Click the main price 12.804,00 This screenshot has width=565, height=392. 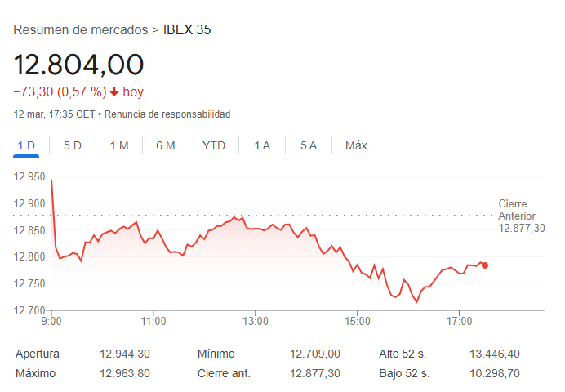[78, 65]
